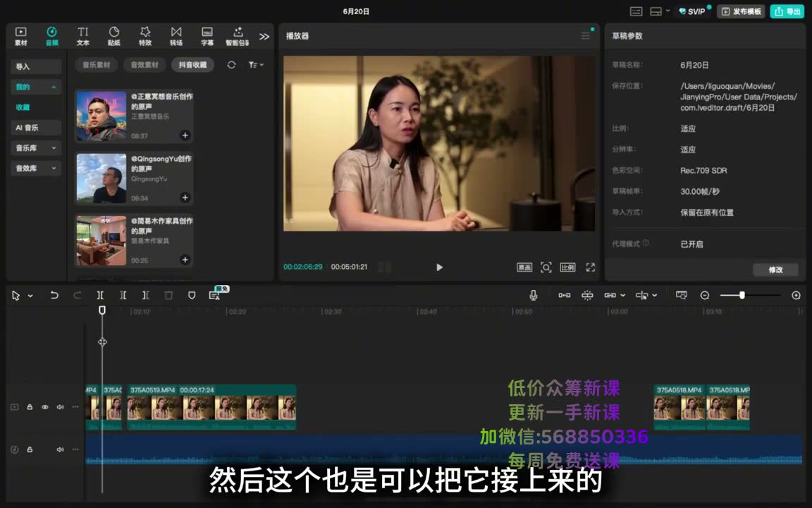
Task: Expand more tabs with double chevron
Action: click(x=264, y=36)
